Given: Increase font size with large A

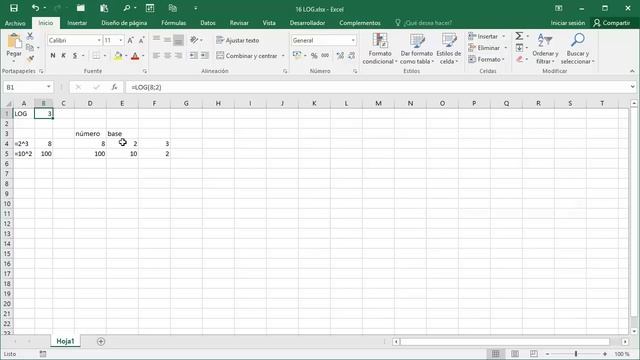Looking at the screenshot, I should point(130,40).
